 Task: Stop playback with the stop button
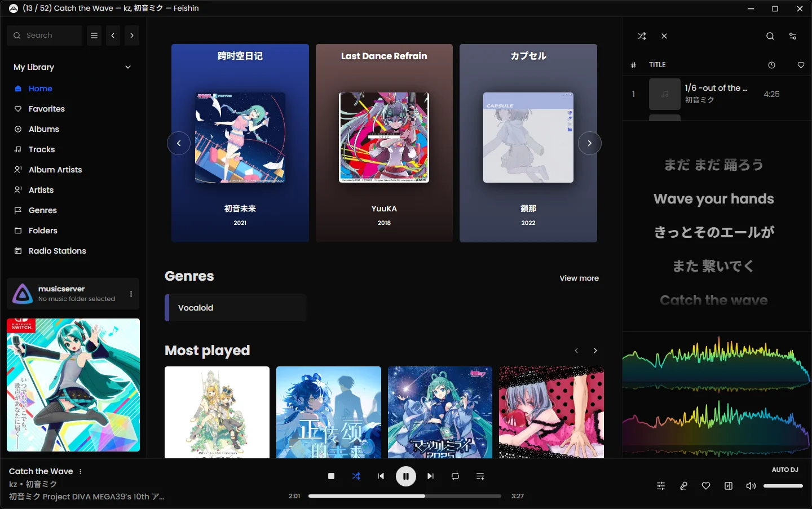[x=331, y=476]
